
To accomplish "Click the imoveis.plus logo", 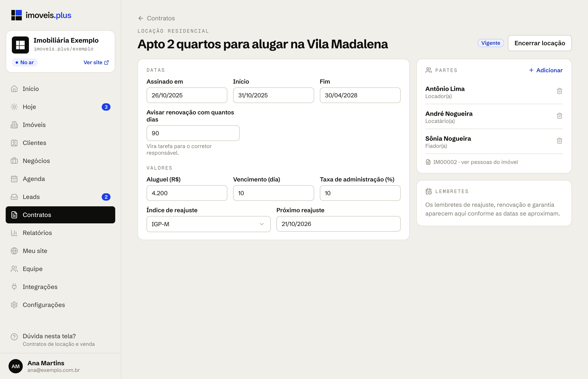I will 41,15.
